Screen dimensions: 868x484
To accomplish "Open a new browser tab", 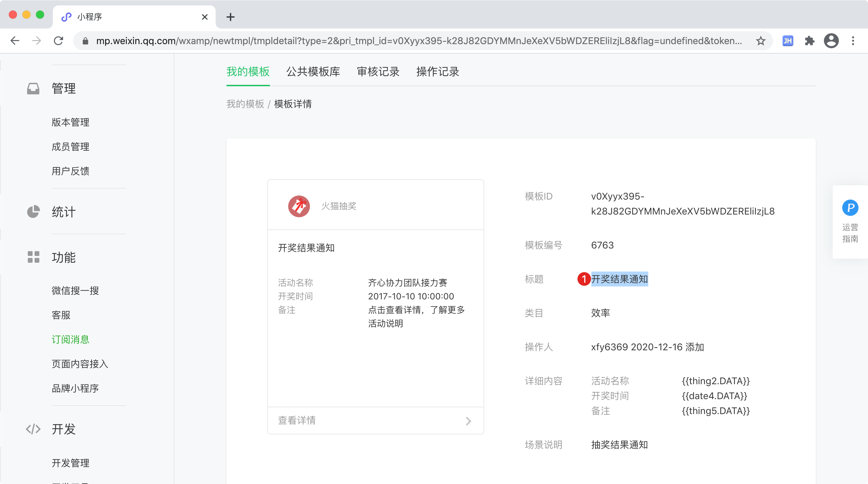I will point(231,17).
